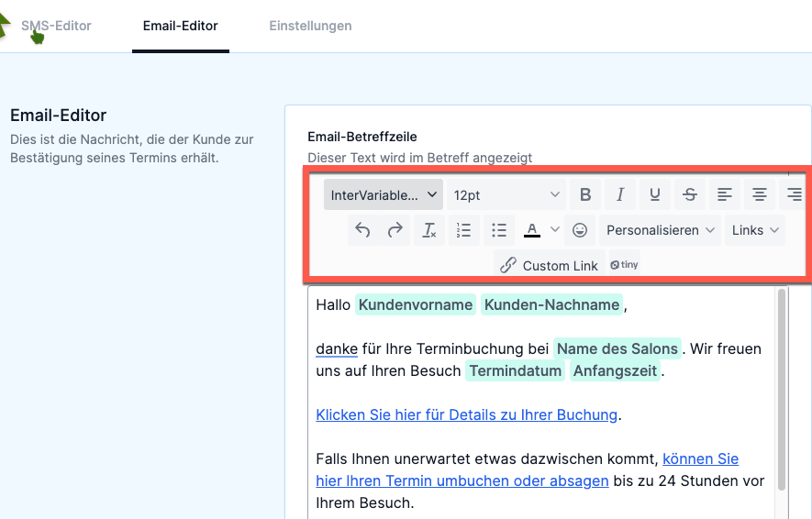
Task: Undo the last edit
Action: (362, 230)
